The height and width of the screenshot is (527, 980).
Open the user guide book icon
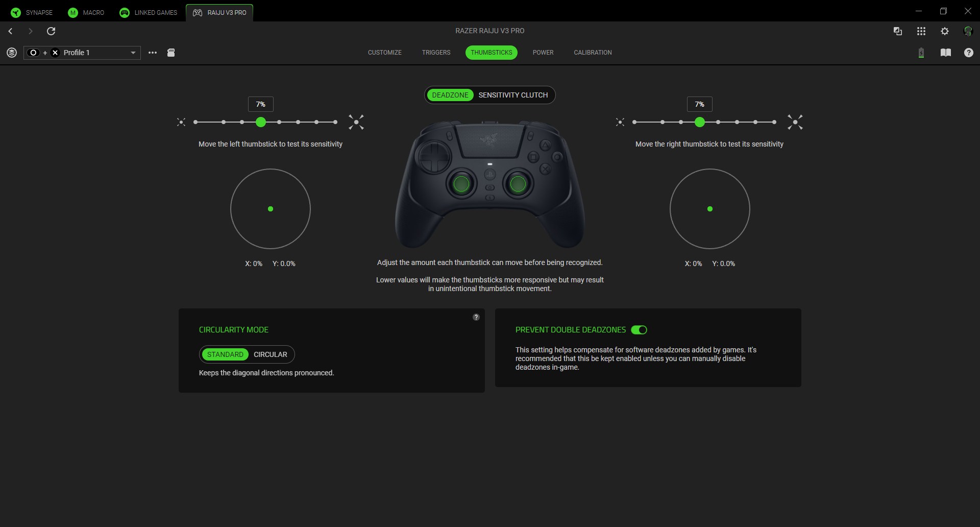click(945, 53)
